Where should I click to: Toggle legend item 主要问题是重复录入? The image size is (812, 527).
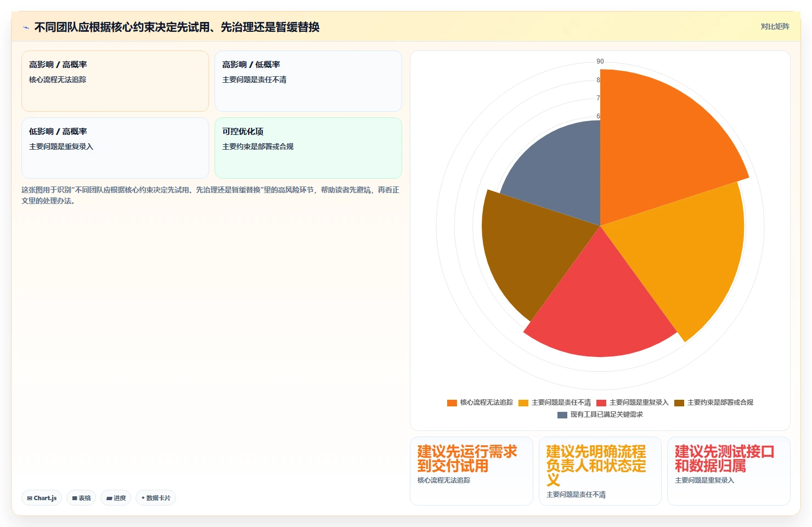[633, 403]
